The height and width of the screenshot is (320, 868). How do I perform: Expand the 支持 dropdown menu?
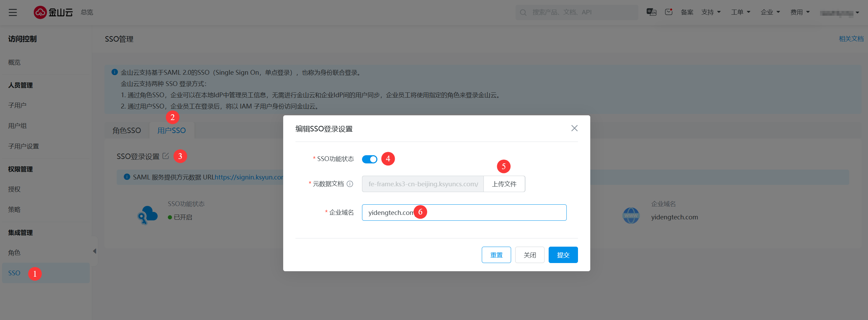711,12
